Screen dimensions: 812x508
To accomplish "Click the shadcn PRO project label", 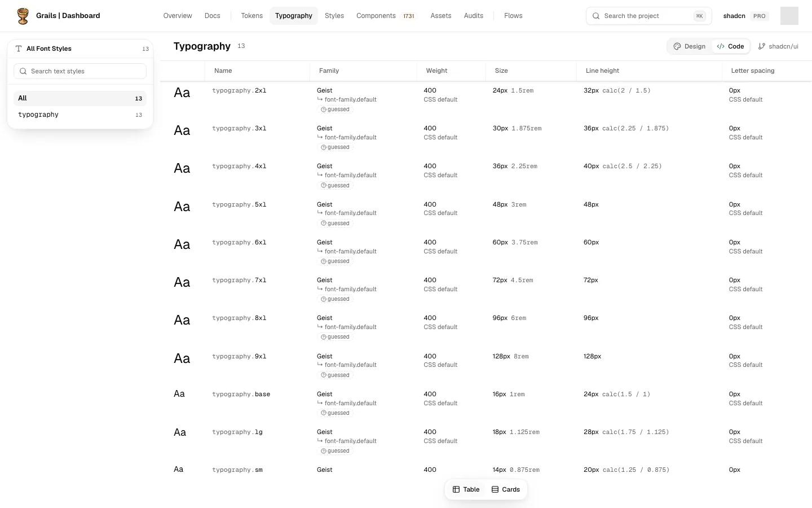I will [x=745, y=16].
